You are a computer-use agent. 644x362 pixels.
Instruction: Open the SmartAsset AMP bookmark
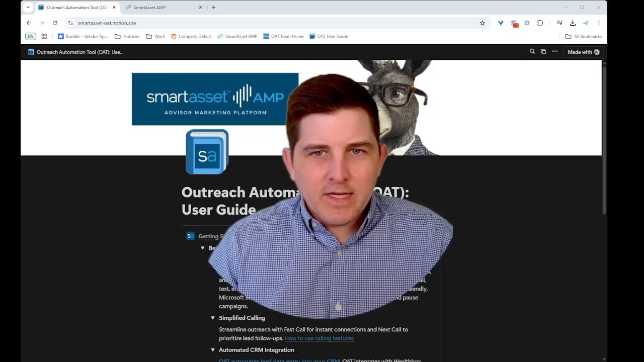[x=237, y=36]
